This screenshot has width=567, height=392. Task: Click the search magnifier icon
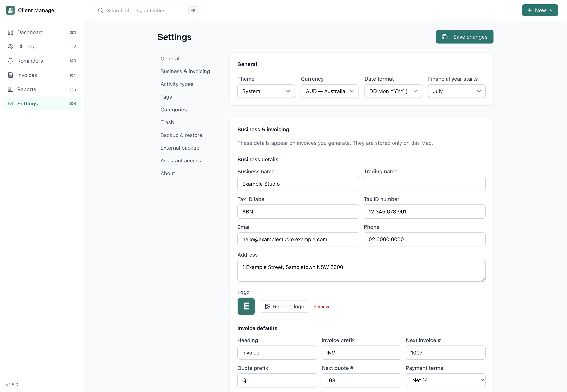pyautogui.click(x=100, y=10)
